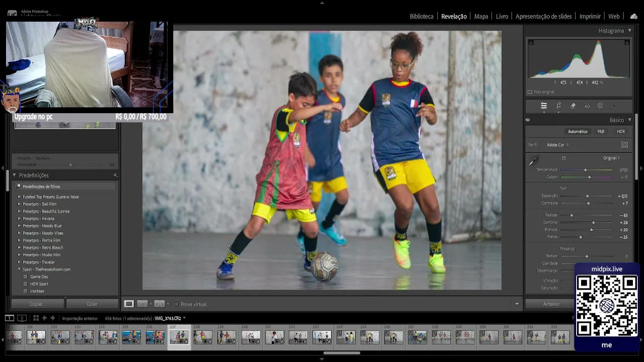Open the Edit sliders tool icon
644x362 pixels.
(x=544, y=106)
